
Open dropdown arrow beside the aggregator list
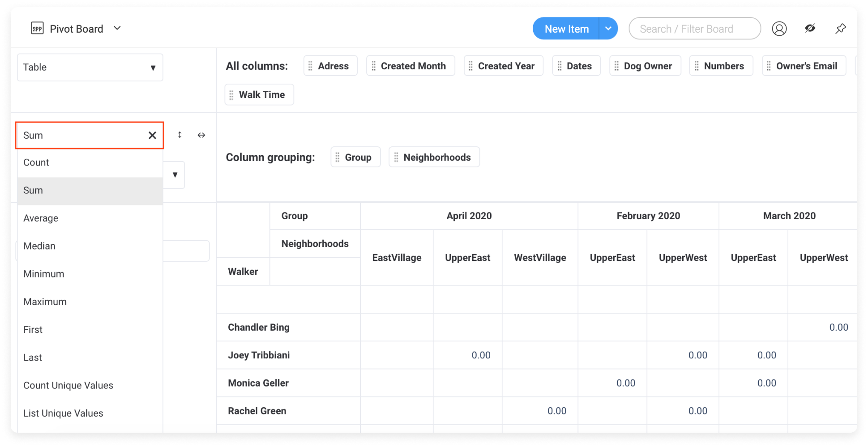pyautogui.click(x=175, y=175)
